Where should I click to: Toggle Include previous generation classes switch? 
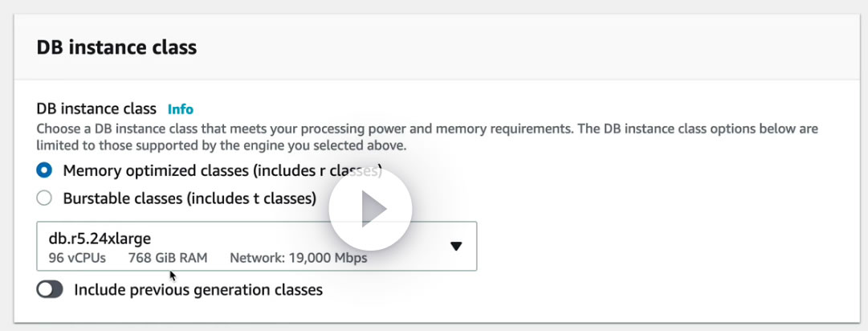pos(50,289)
